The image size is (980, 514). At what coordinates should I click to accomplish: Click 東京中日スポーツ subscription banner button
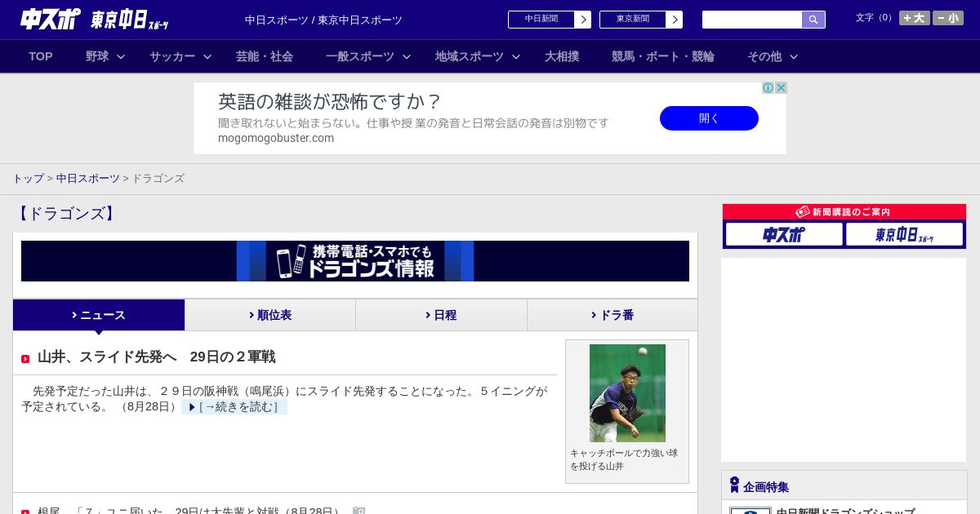tap(904, 235)
